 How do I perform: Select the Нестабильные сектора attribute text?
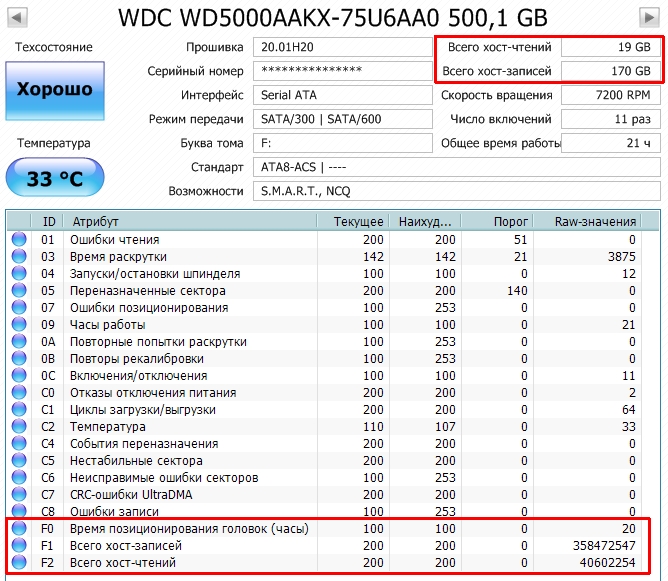(x=136, y=460)
